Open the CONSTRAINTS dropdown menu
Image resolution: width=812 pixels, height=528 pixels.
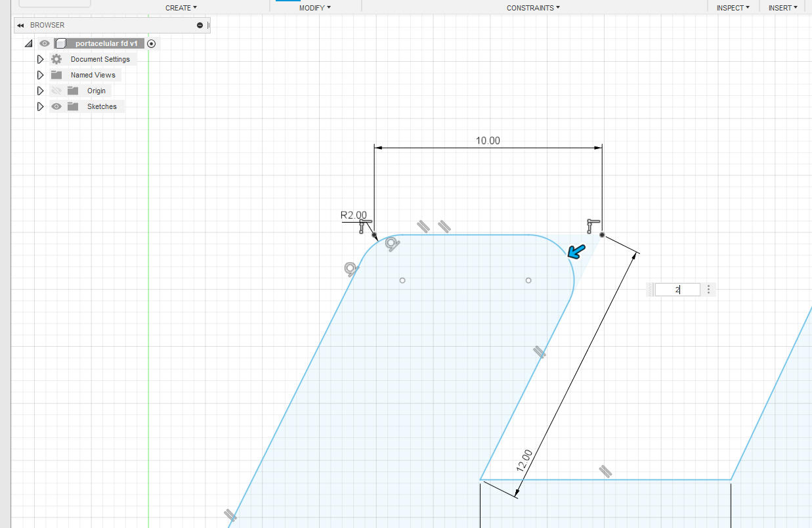pos(533,8)
